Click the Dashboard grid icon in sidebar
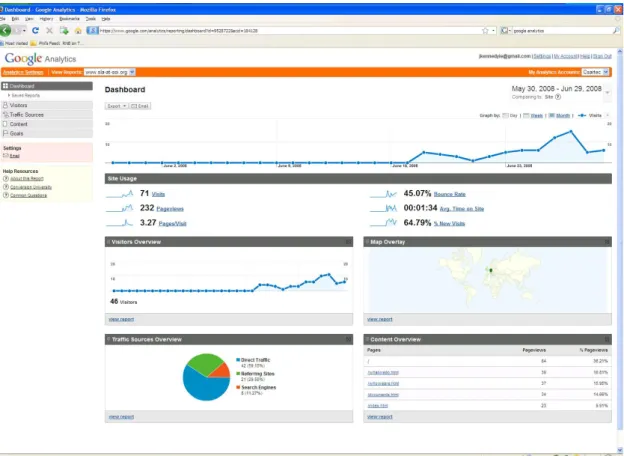Viewport: 624px width, 456px height. coord(5,86)
